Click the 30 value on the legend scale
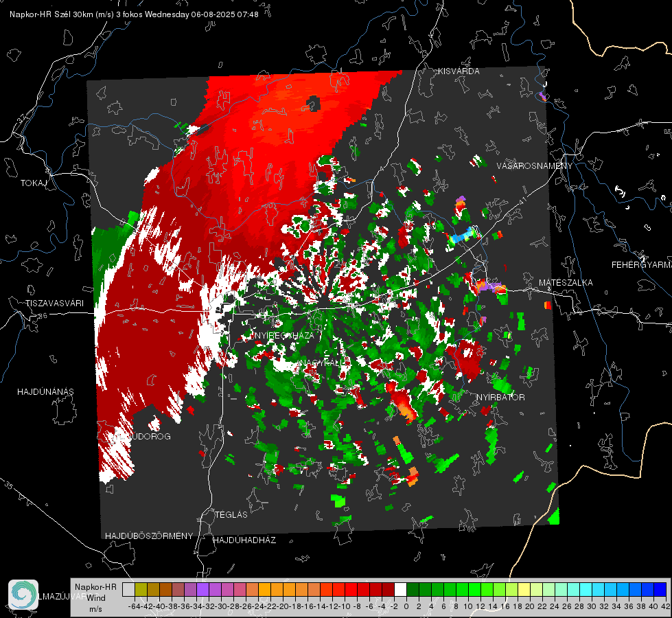672x618 pixels. (x=592, y=606)
